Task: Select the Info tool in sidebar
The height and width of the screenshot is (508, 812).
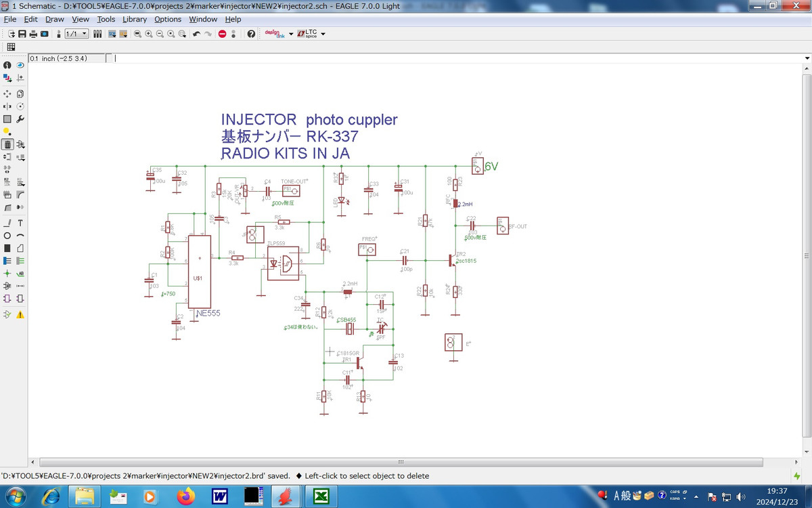Action: click(7, 65)
